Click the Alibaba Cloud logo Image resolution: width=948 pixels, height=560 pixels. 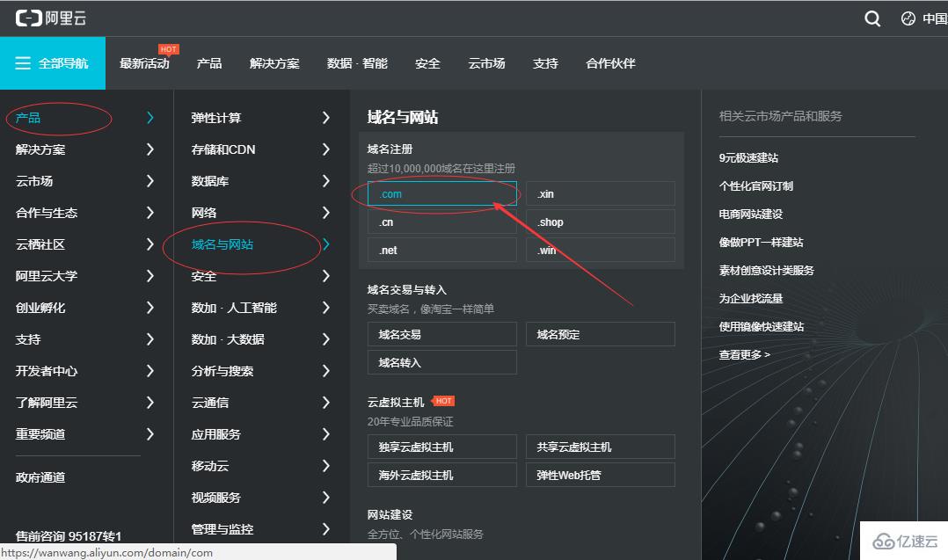tap(51, 17)
